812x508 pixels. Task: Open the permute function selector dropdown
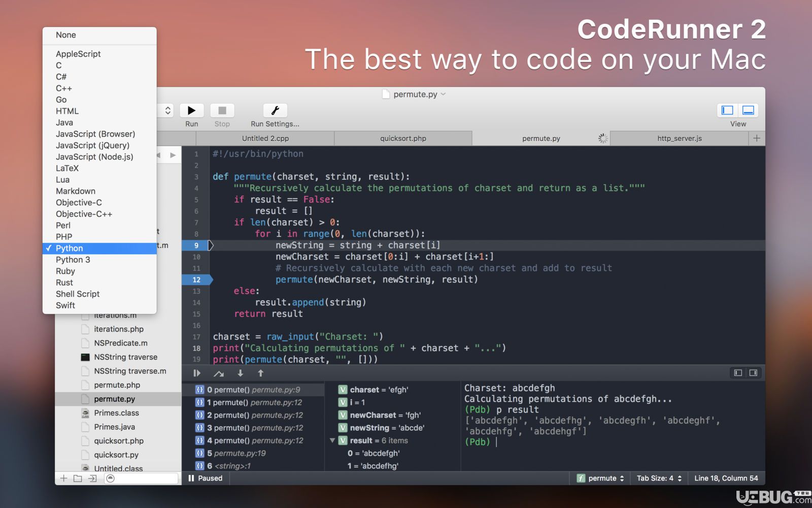click(x=600, y=479)
